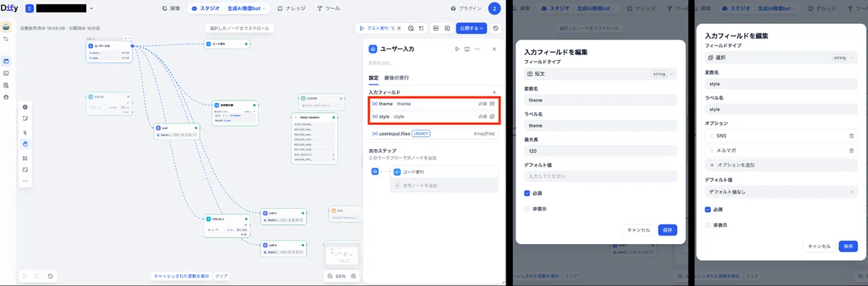The width and height of the screenshot is (868, 286).
Task: Select the hand pan tool
Action: click(25, 144)
